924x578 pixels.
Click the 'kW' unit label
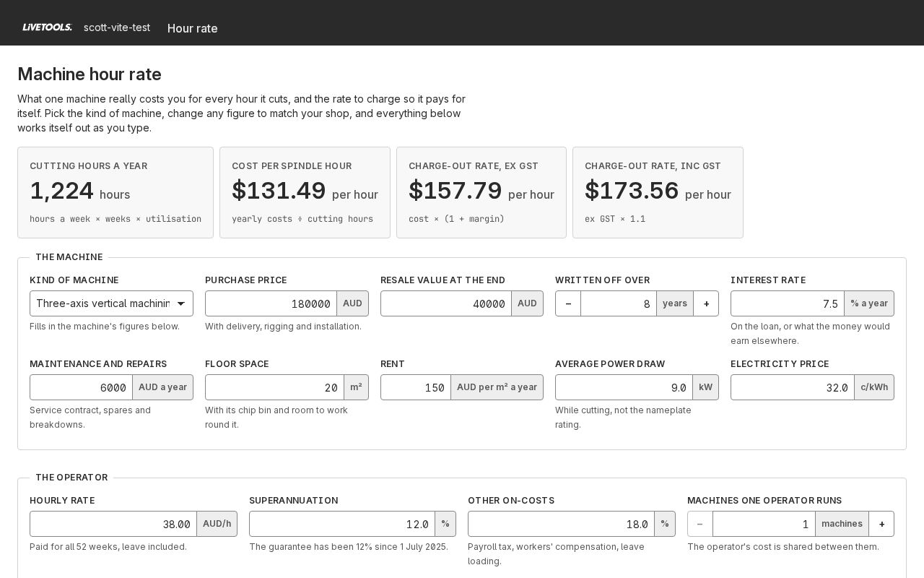[x=705, y=387]
